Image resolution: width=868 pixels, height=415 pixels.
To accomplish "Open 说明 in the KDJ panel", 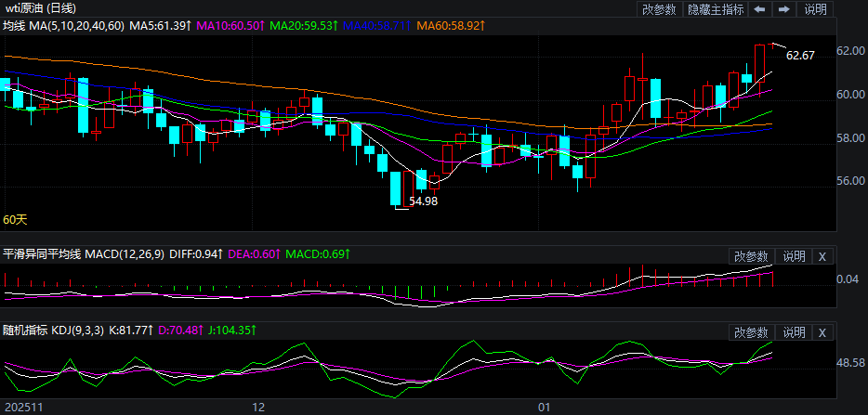I will 794,332.
